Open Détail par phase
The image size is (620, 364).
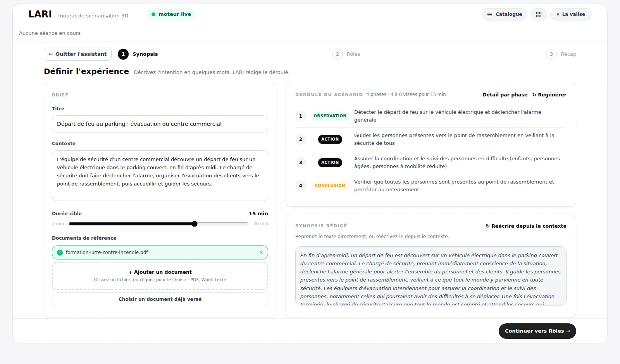pos(505,95)
